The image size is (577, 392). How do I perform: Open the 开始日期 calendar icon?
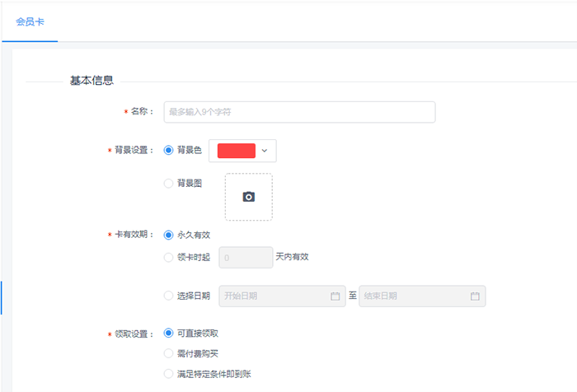click(335, 296)
